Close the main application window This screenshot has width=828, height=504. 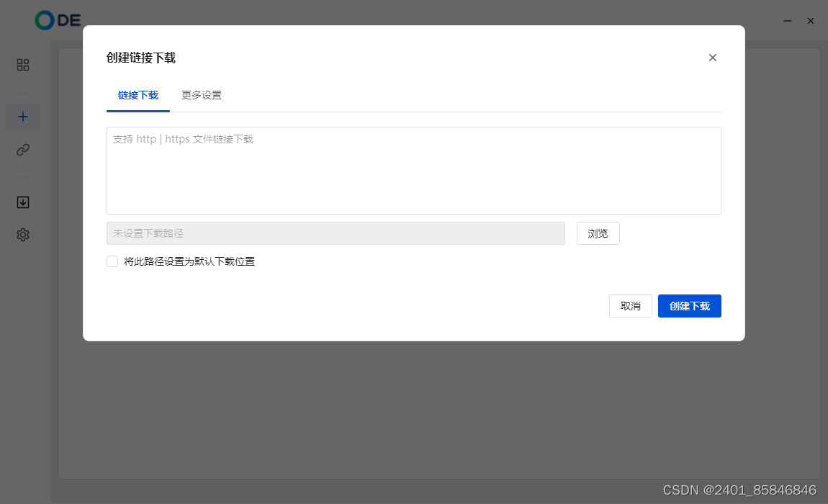pos(811,21)
